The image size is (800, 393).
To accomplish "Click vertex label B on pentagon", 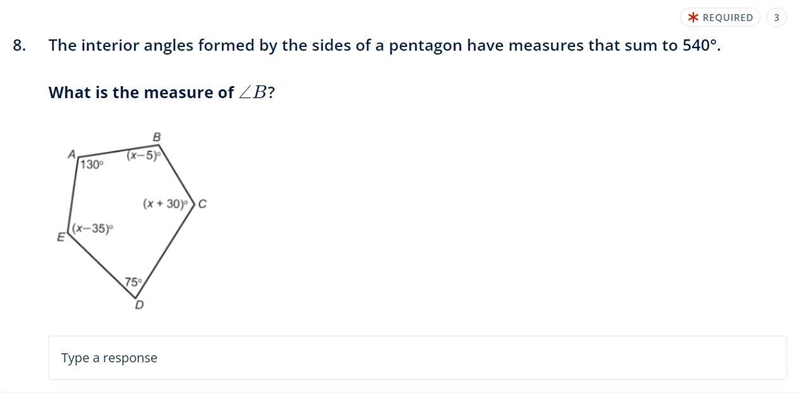I will pyautogui.click(x=157, y=137).
